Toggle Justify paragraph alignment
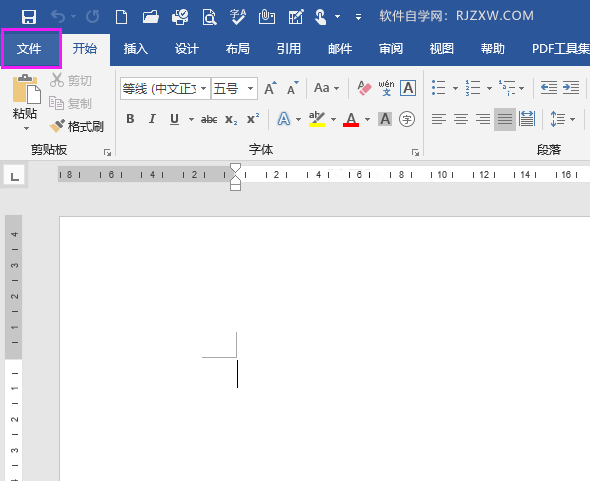 tap(505, 119)
